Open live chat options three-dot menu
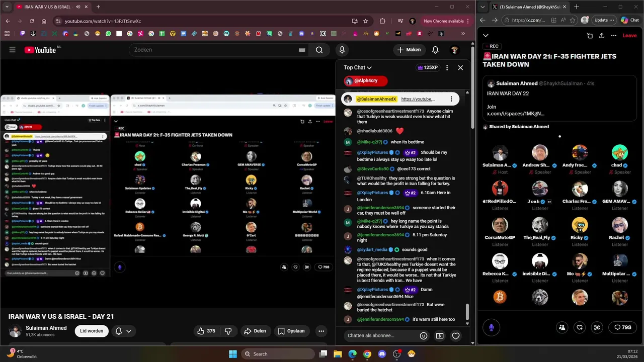This screenshot has height=362, width=644. (447, 67)
